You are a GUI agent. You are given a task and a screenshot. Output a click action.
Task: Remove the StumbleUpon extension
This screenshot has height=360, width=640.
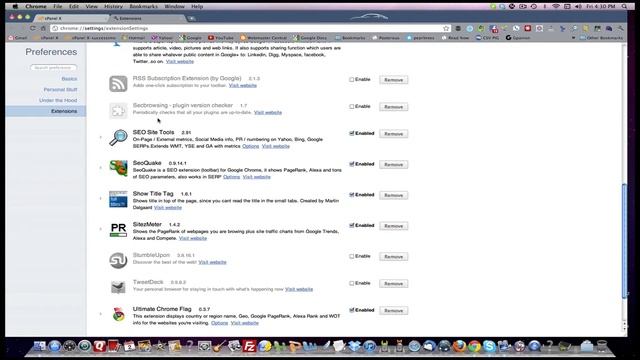[x=393, y=257]
